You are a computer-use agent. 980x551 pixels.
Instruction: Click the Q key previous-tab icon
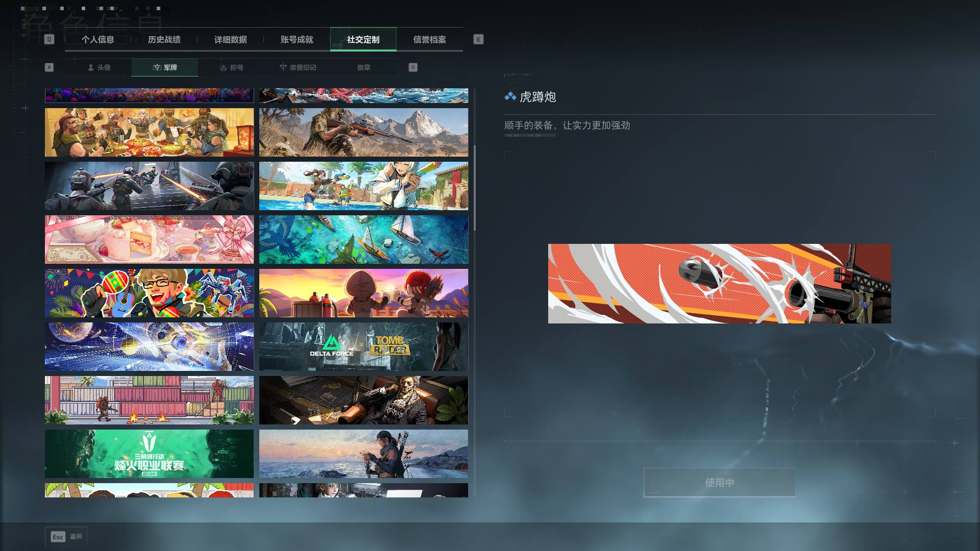[x=49, y=39]
